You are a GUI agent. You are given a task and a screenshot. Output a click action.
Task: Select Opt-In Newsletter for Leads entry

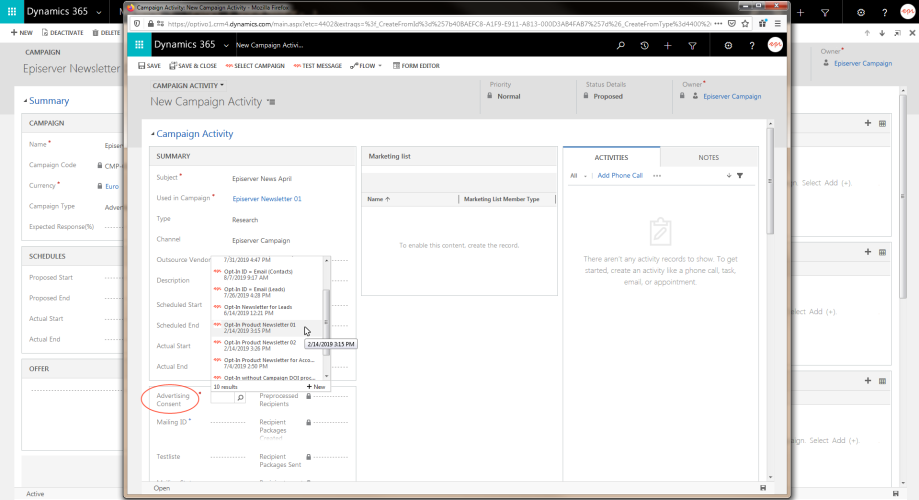tap(267, 309)
